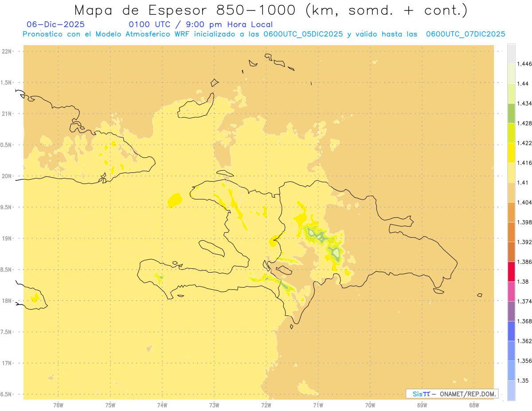532x411 pixels.
Task: Click the color bar value '1.398'
Action: (x=525, y=222)
